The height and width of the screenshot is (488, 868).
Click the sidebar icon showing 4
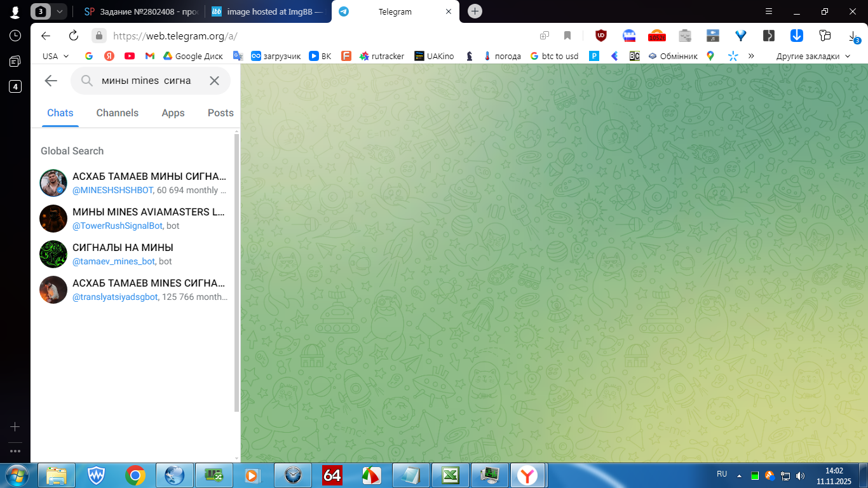point(15,86)
